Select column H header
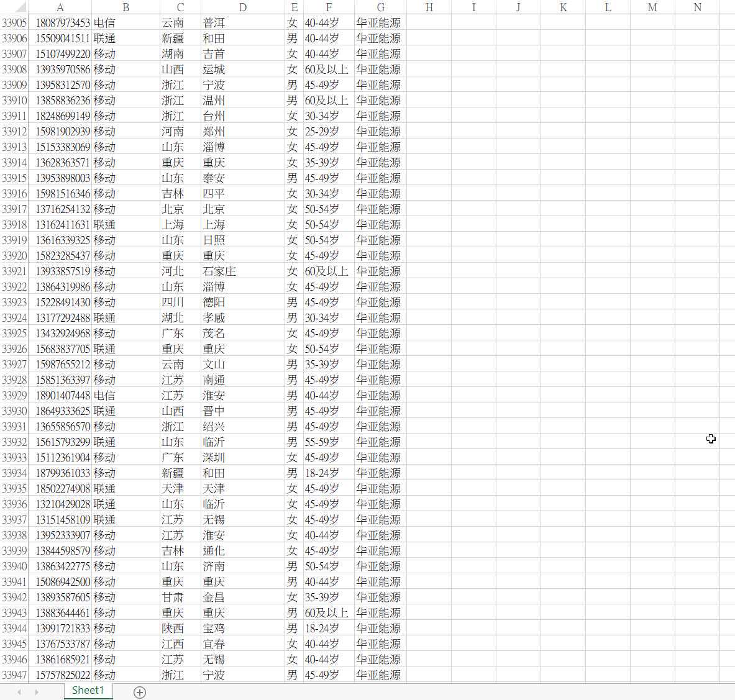 pyautogui.click(x=429, y=7)
